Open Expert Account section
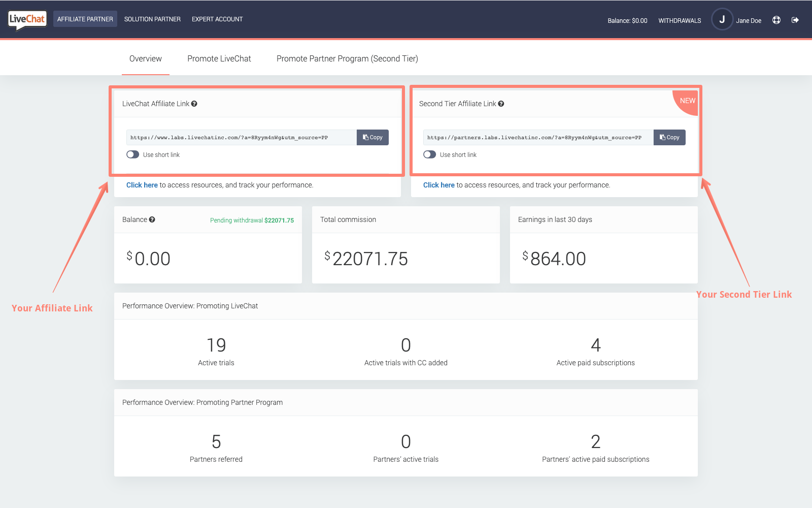The height and width of the screenshot is (508, 812). [x=217, y=19]
